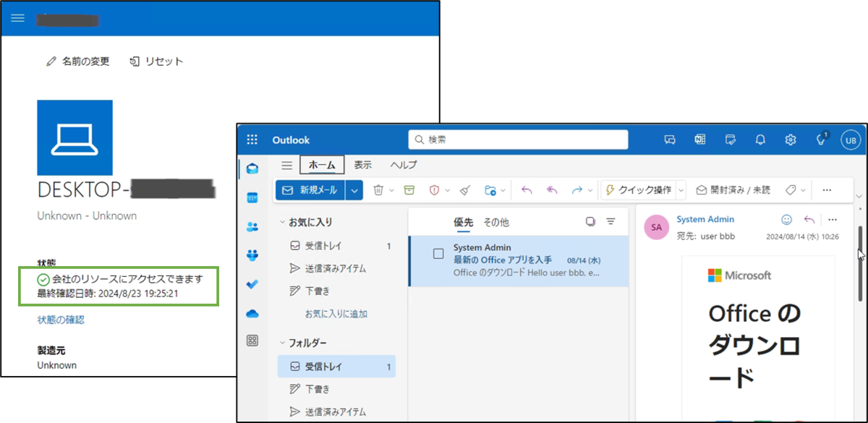
Task: Click Move to folder icon
Action: (x=490, y=190)
